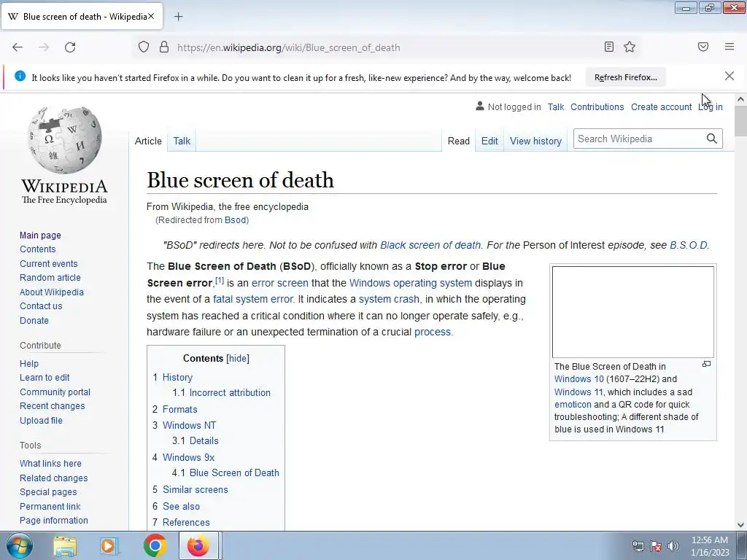
Task: Toggle reader view icon in address bar
Action: click(x=609, y=47)
